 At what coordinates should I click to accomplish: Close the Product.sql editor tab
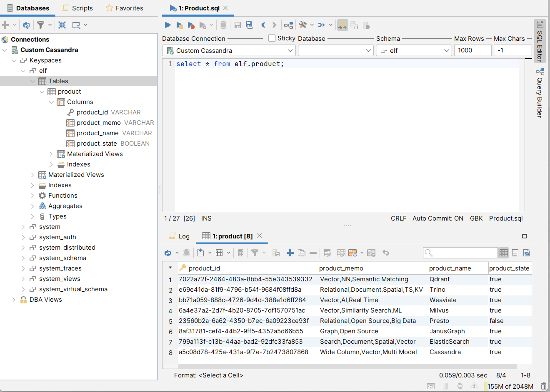point(225,8)
